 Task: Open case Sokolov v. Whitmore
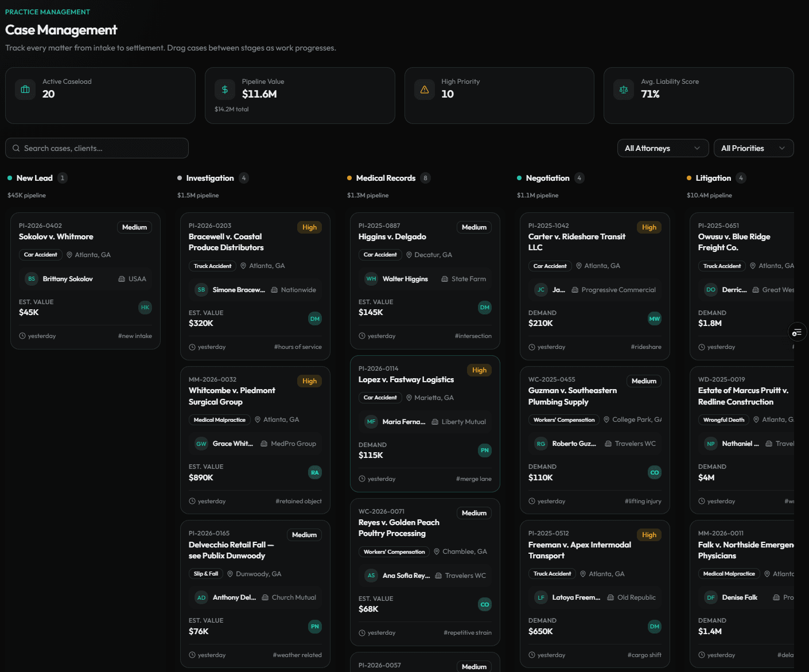(x=56, y=236)
